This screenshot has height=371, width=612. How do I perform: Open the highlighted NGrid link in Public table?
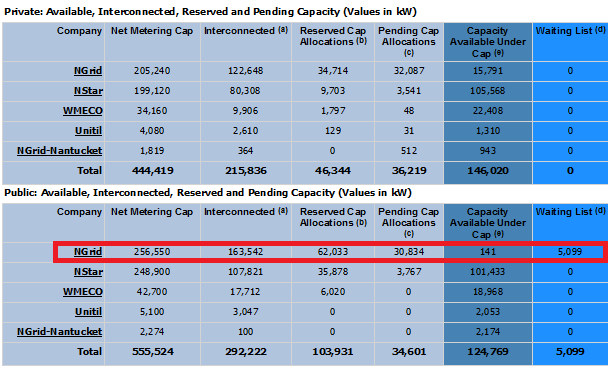point(88,252)
